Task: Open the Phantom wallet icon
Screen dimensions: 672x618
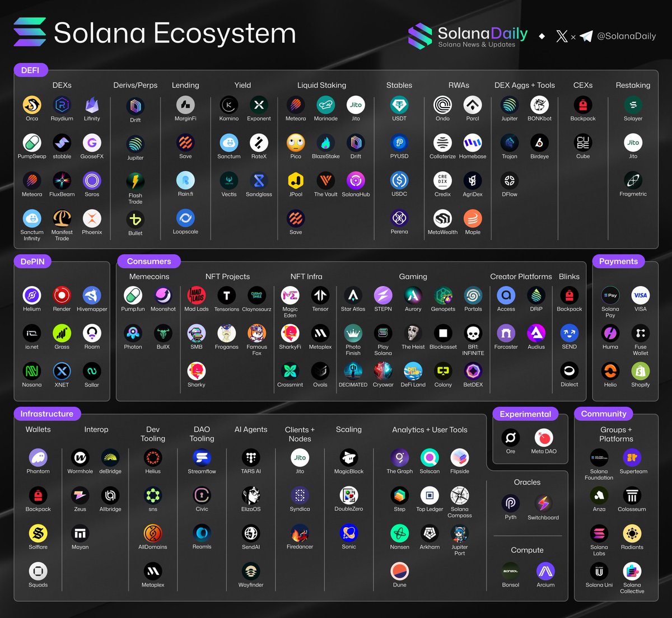Action: point(38,457)
